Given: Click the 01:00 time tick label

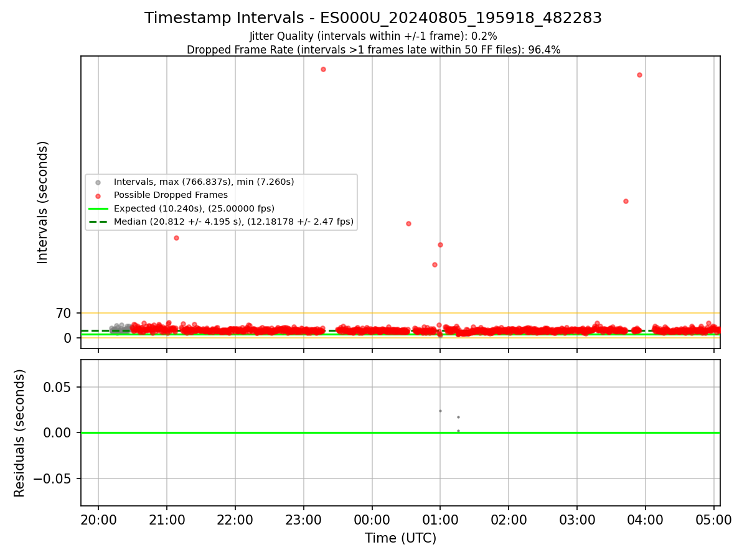Looking at the screenshot, I should [x=440, y=520].
